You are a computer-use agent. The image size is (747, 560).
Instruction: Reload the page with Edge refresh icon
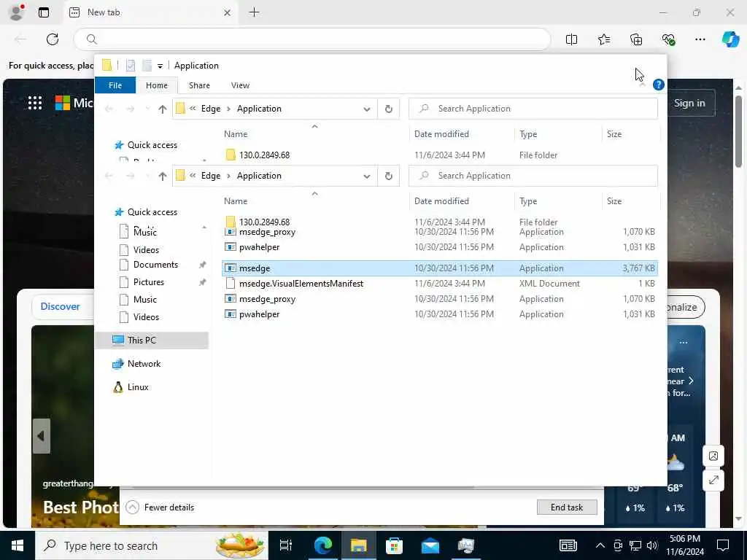pyautogui.click(x=53, y=39)
